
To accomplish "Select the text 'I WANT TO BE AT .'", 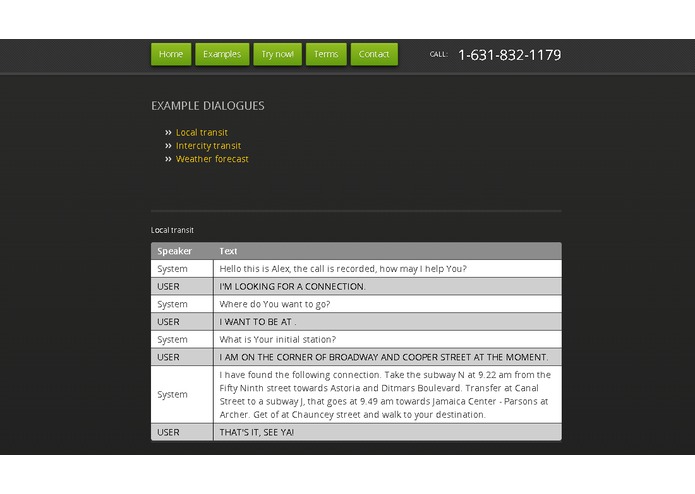I will coord(258,322).
